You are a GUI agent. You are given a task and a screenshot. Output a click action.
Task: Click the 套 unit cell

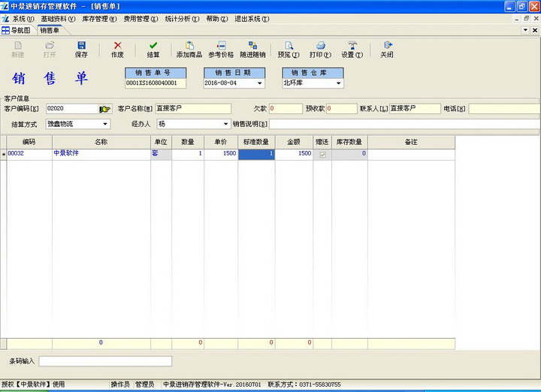point(161,154)
